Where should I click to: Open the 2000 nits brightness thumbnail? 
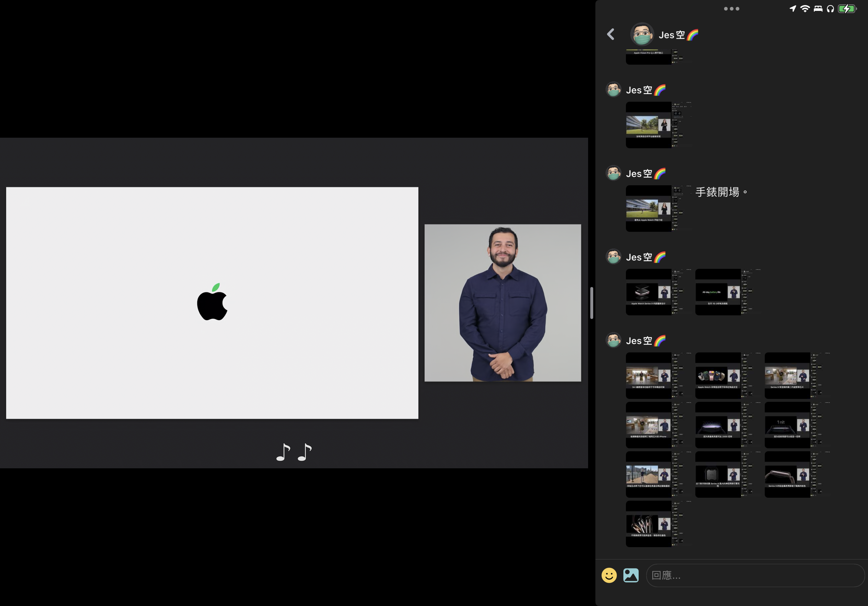click(x=728, y=425)
